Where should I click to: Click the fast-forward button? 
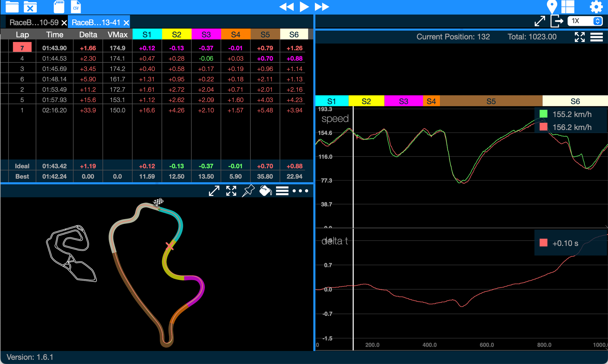(x=322, y=7)
